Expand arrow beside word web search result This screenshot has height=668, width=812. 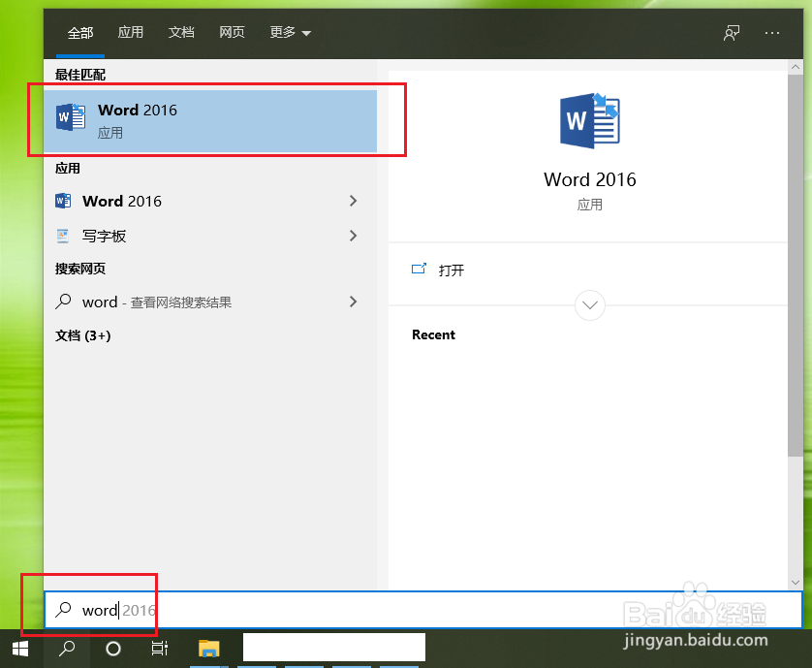pos(353,302)
